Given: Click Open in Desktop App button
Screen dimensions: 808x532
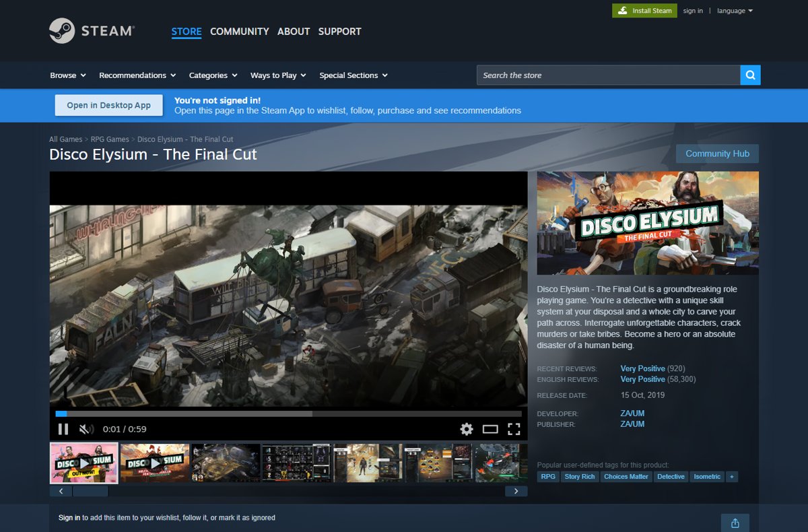Looking at the screenshot, I should (109, 105).
